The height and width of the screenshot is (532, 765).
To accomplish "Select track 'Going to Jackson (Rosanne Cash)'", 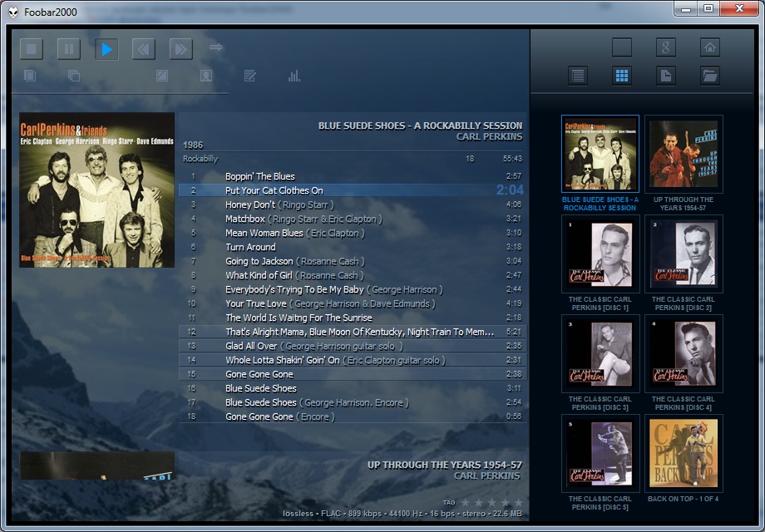I will [353, 261].
